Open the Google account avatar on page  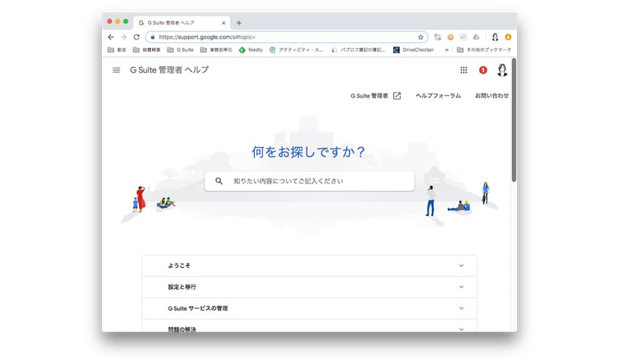(502, 71)
